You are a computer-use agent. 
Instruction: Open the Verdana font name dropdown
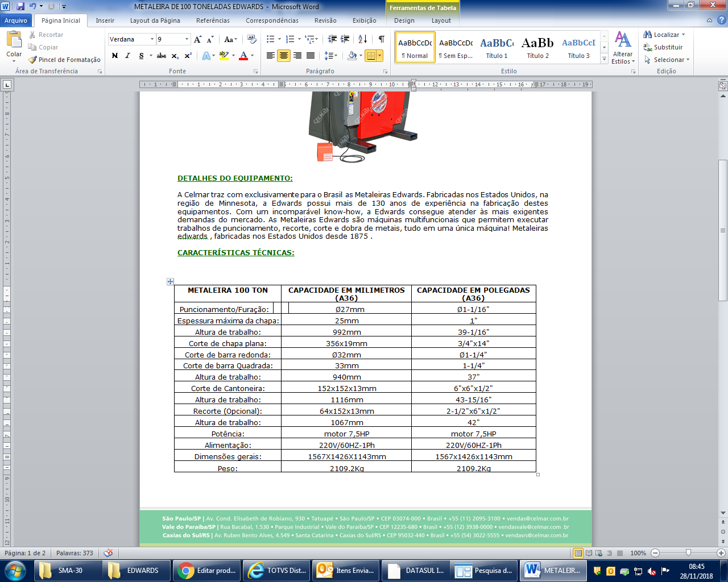tap(152, 39)
